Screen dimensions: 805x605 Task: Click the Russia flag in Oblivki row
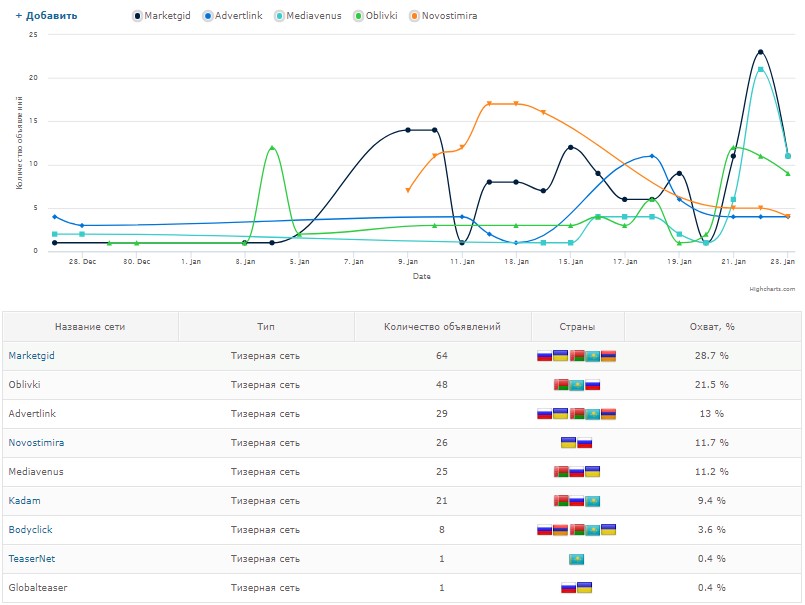592,385
